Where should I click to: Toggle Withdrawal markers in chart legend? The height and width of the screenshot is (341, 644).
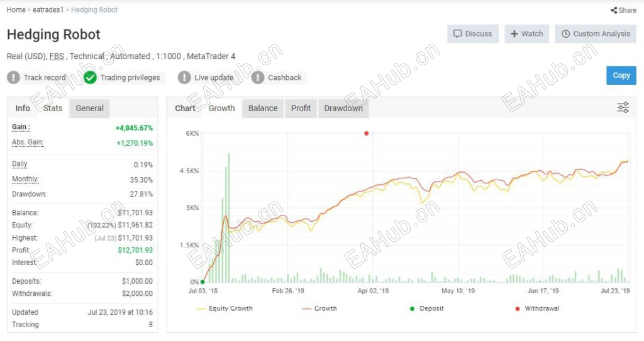(x=537, y=308)
